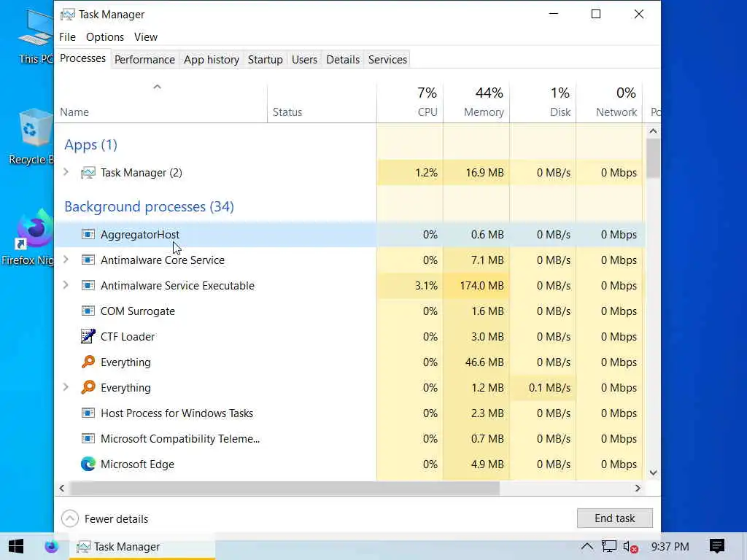The width and height of the screenshot is (747, 560).
Task: Click the first Everything magnifier icon
Action: click(88, 362)
